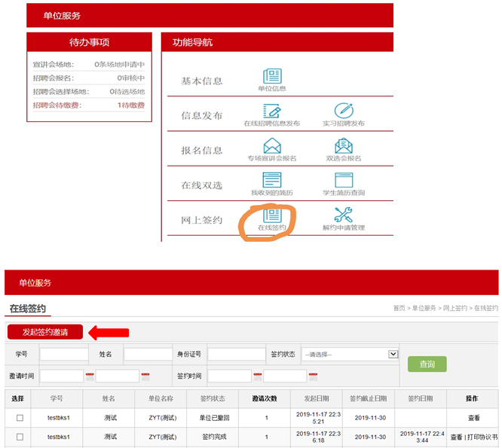Screen dimensions: 502x448
Task: Click 网上签约 in breadcrumb
Action: [x=455, y=308]
